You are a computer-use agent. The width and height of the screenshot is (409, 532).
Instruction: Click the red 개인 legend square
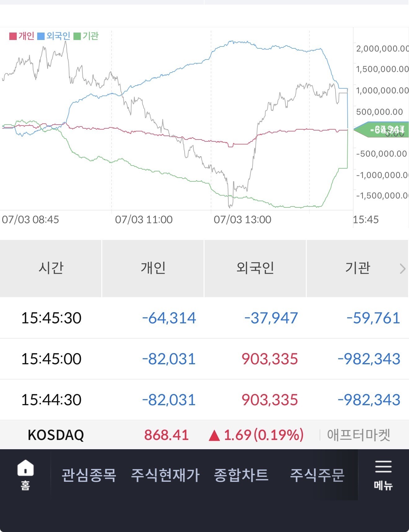[x=13, y=36]
